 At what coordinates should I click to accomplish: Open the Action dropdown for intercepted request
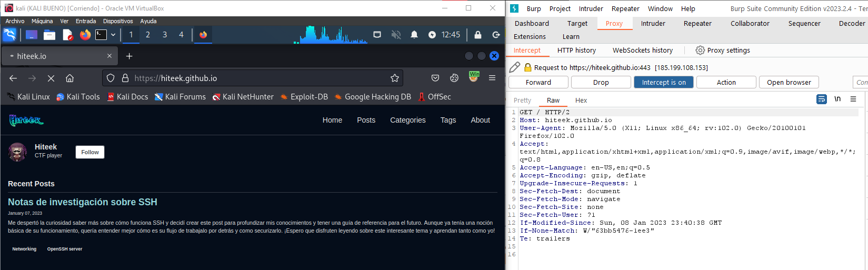pos(726,82)
